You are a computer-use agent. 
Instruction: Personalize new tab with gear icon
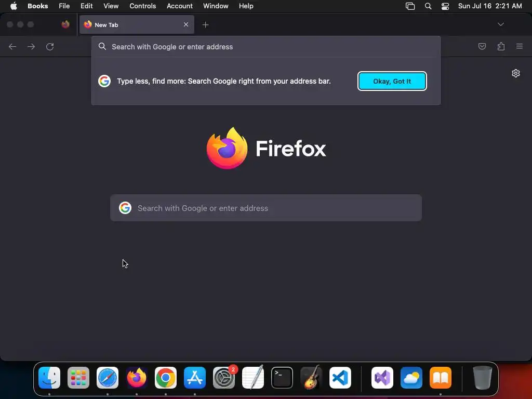pos(516,73)
